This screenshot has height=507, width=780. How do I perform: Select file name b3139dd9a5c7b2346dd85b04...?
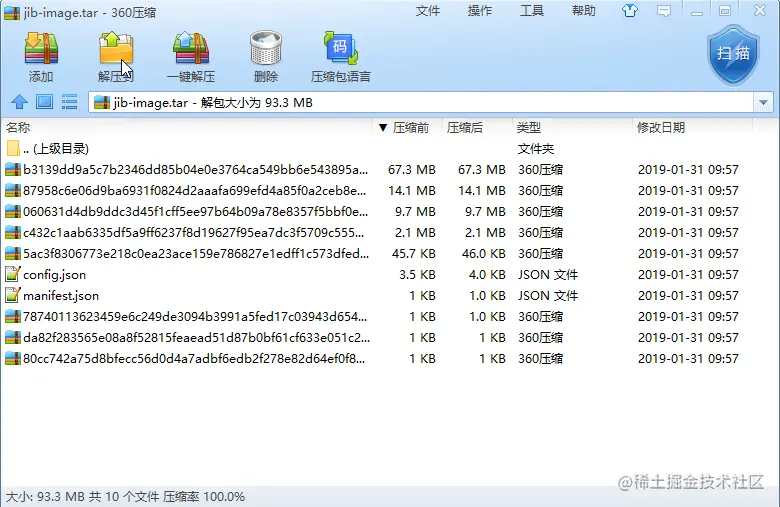pos(195,170)
